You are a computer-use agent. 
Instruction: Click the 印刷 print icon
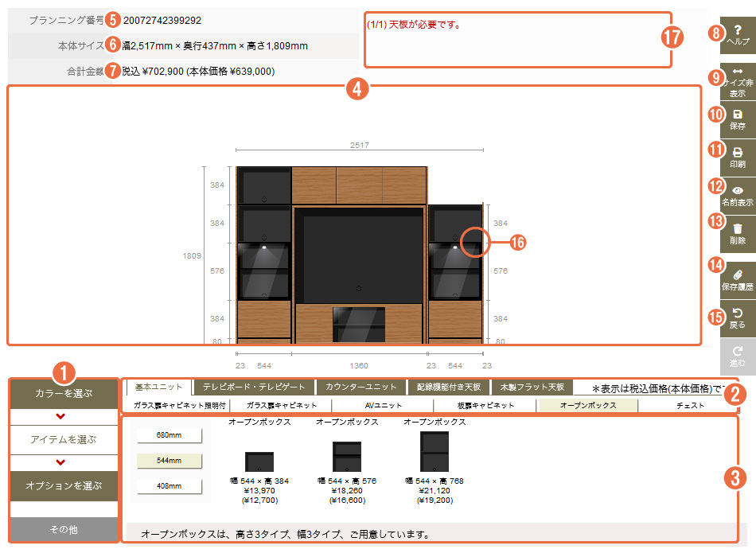point(738,158)
